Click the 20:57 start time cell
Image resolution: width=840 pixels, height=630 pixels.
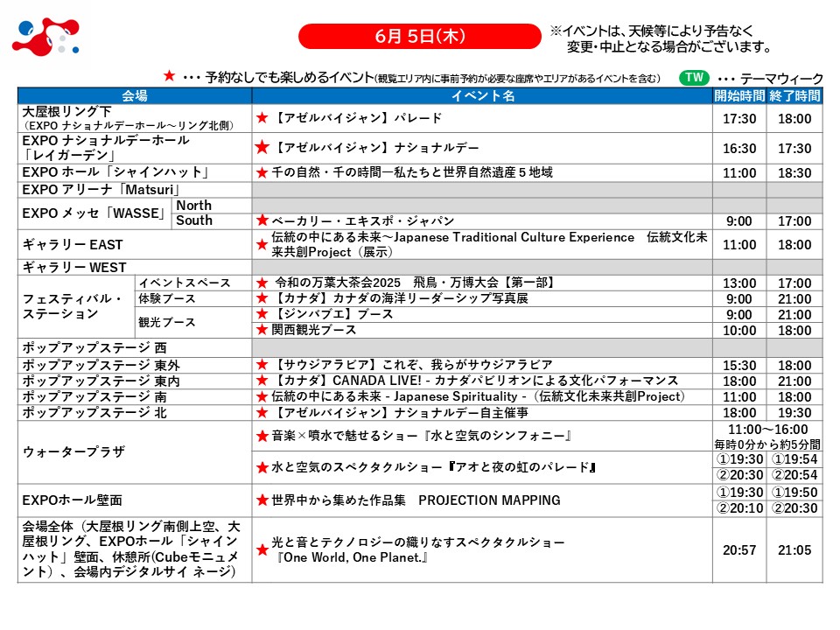click(x=739, y=550)
